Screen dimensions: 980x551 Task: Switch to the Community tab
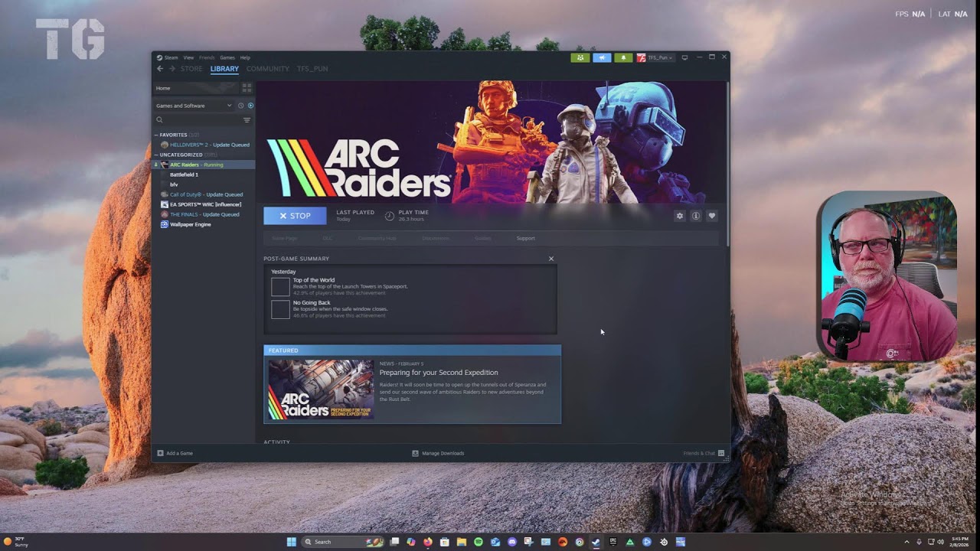268,69
